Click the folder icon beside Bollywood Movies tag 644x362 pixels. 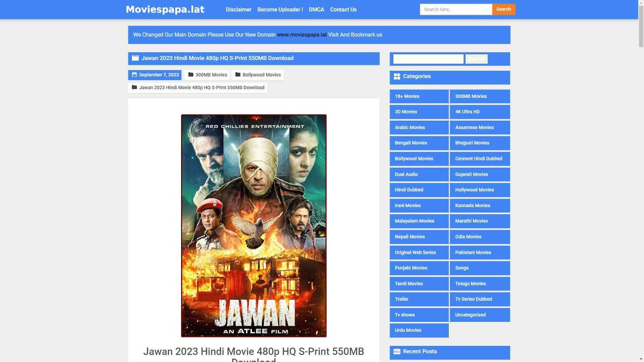click(238, 75)
